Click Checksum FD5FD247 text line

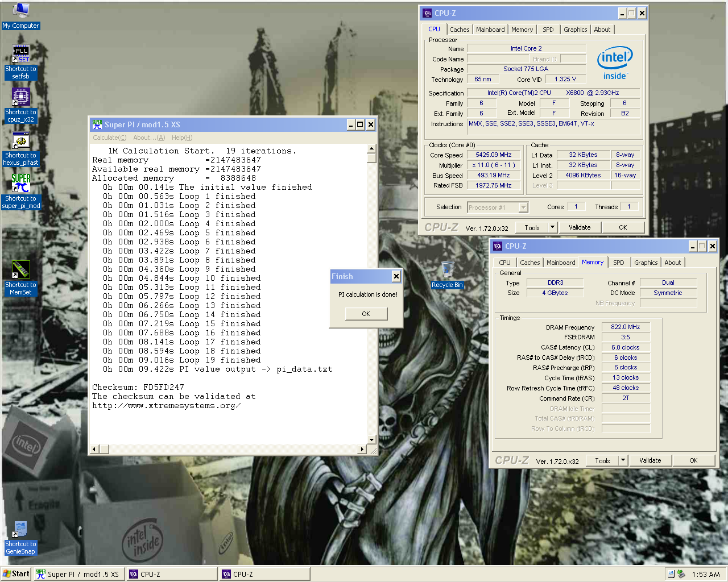(138, 387)
